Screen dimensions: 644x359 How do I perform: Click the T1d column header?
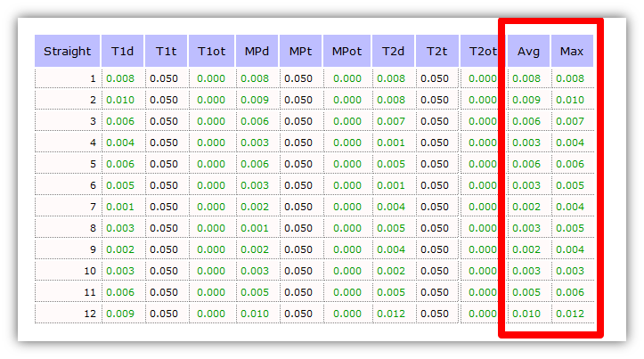(x=122, y=51)
